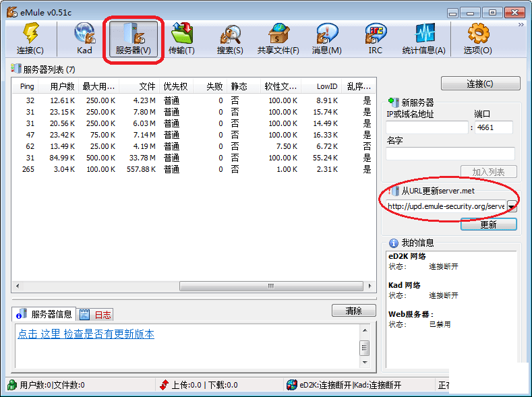Click the server list horizontal scrollbar thumb
This screenshot has height=397, width=532.
271,286
